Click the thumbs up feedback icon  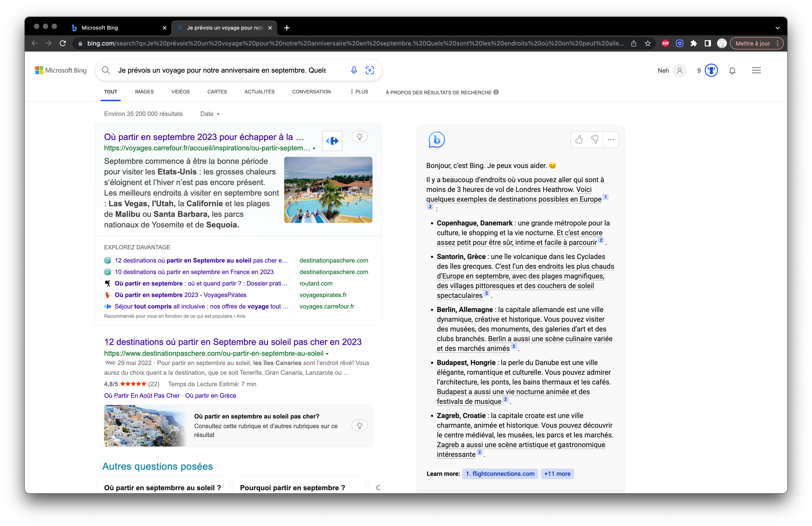coord(579,140)
